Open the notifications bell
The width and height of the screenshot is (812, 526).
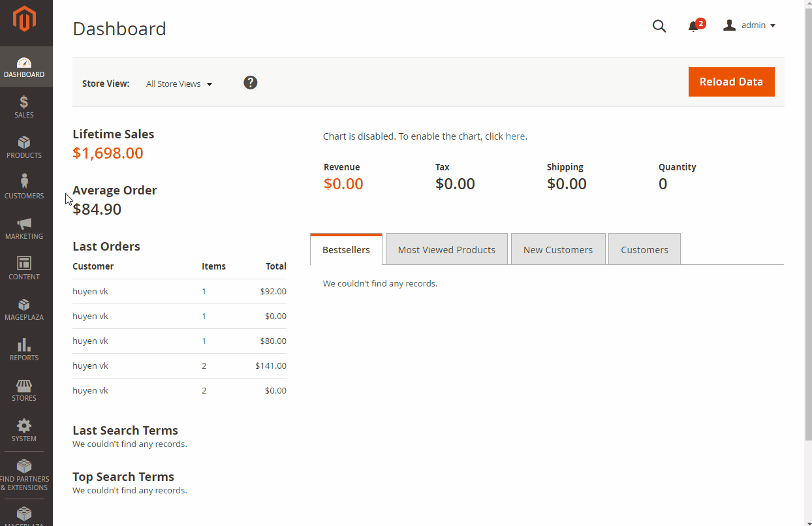(694, 26)
